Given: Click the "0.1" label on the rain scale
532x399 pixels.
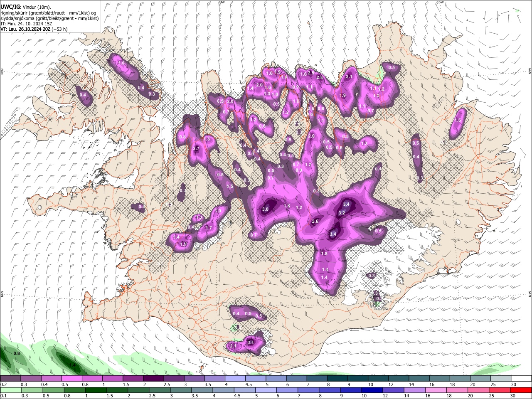Looking at the screenshot, I should click(4, 396).
